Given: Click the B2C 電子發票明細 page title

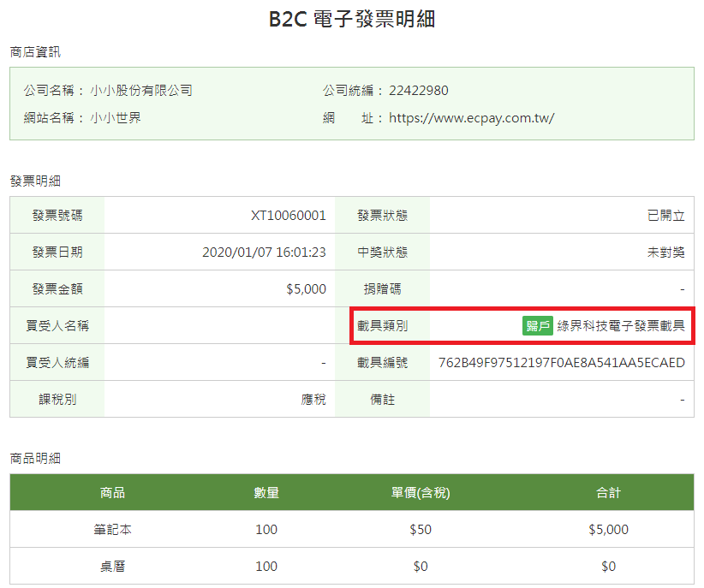Looking at the screenshot, I should (352, 20).
